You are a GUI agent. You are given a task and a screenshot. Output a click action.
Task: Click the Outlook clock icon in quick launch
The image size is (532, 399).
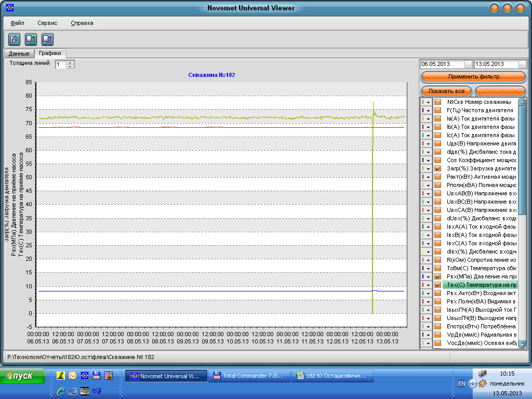click(x=73, y=375)
